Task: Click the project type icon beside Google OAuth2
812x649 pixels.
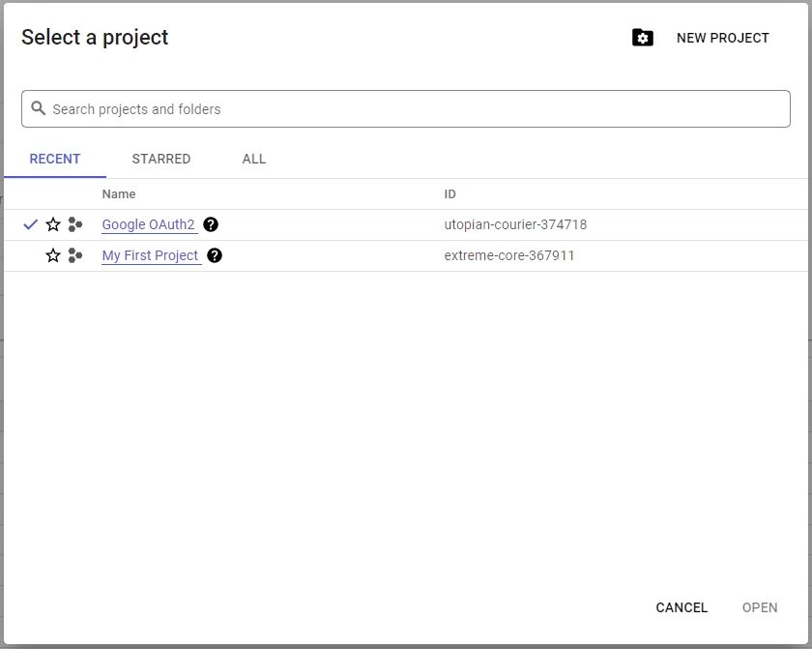Action: (x=75, y=224)
